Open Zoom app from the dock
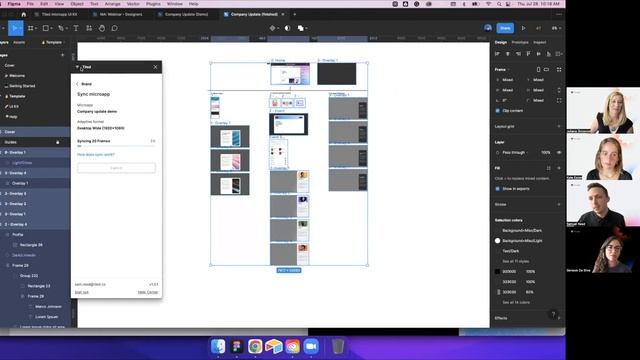640x360 pixels. tap(311, 347)
